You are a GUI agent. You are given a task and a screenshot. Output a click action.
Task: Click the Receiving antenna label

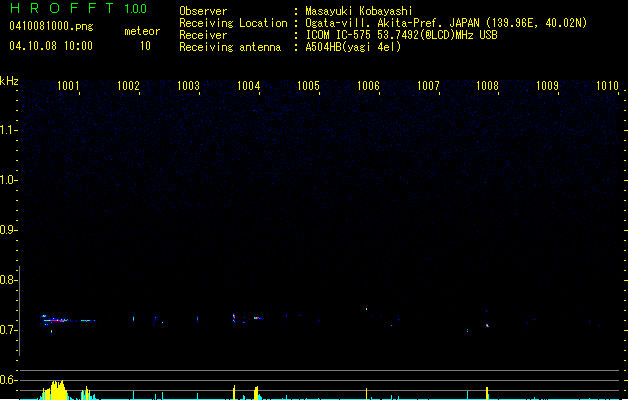230,47
